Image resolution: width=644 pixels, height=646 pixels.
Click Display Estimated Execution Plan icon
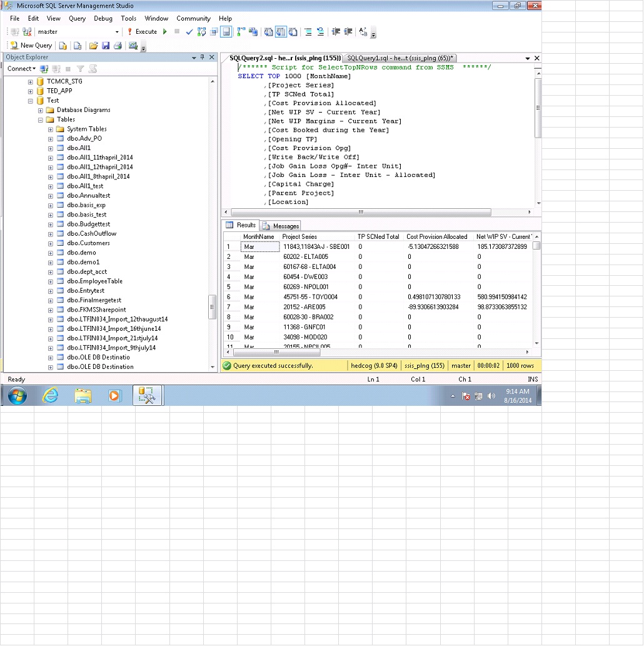201,32
